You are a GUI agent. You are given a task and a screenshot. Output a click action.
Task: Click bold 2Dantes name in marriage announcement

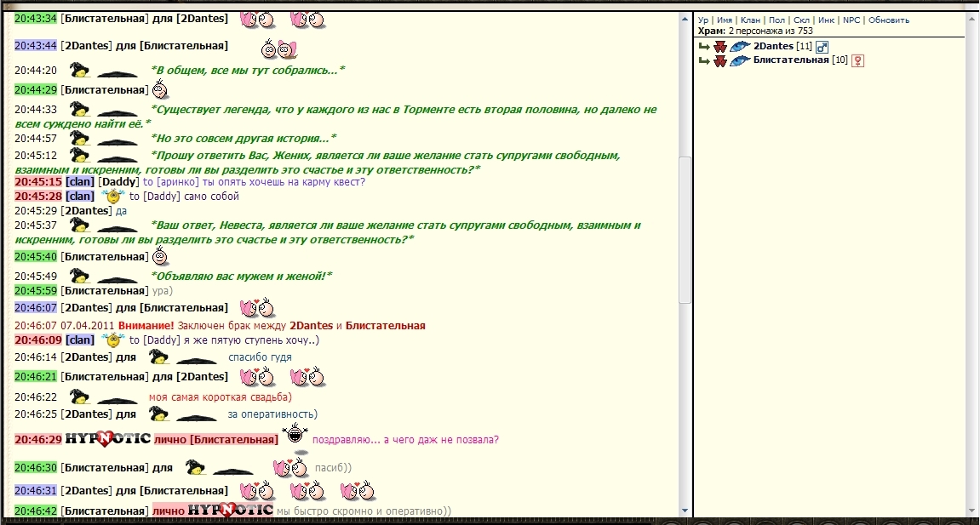pyautogui.click(x=312, y=325)
